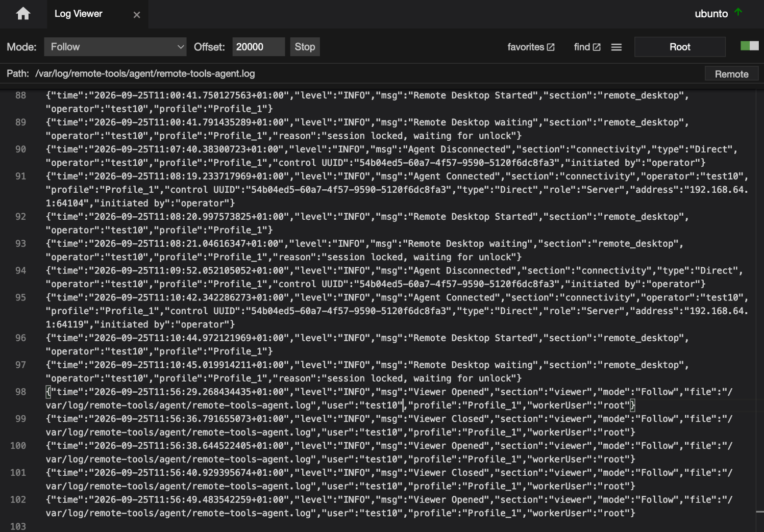This screenshot has width=764, height=532.
Task: Switch to the Log Viewer tab
Action: (79, 14)
